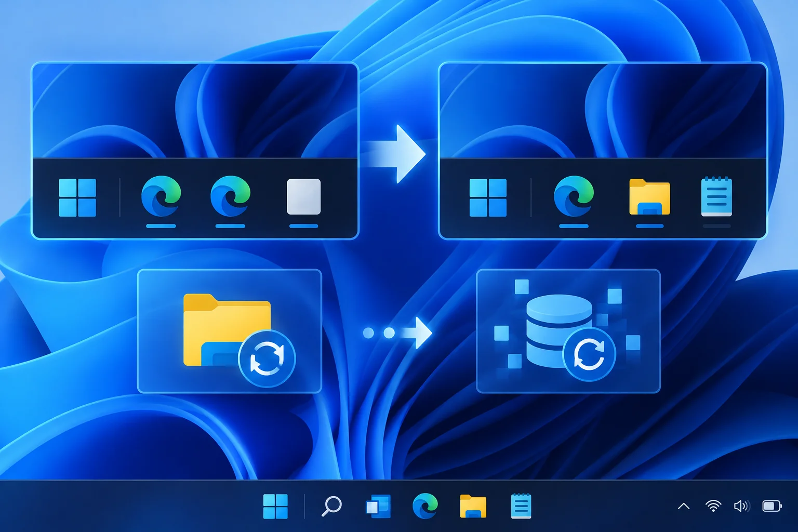Open File Explorer from the bottom taskbar
Screen dimensions: 798x532
pyautogui.click(x=473, y=506)
